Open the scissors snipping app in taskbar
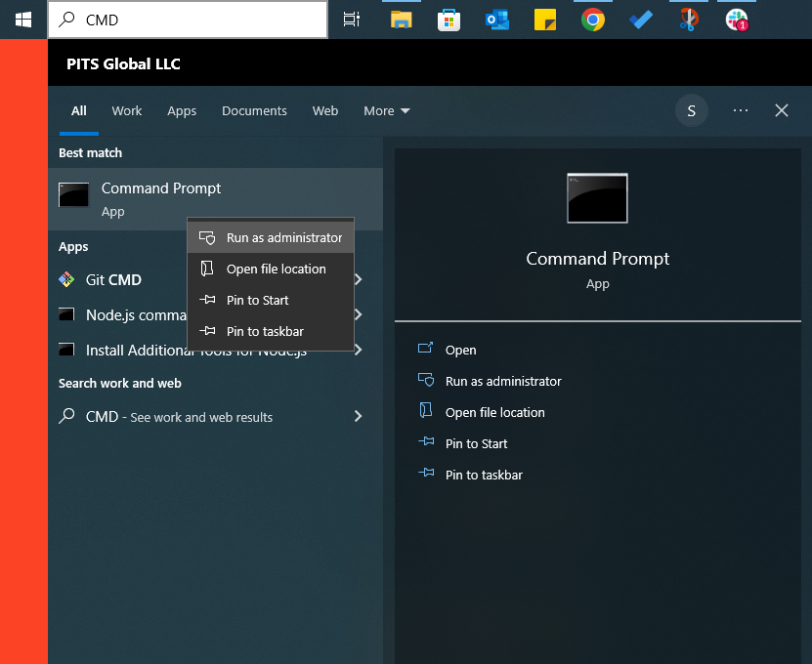Viewport: 812px width, 664px height. coord(689,20)
